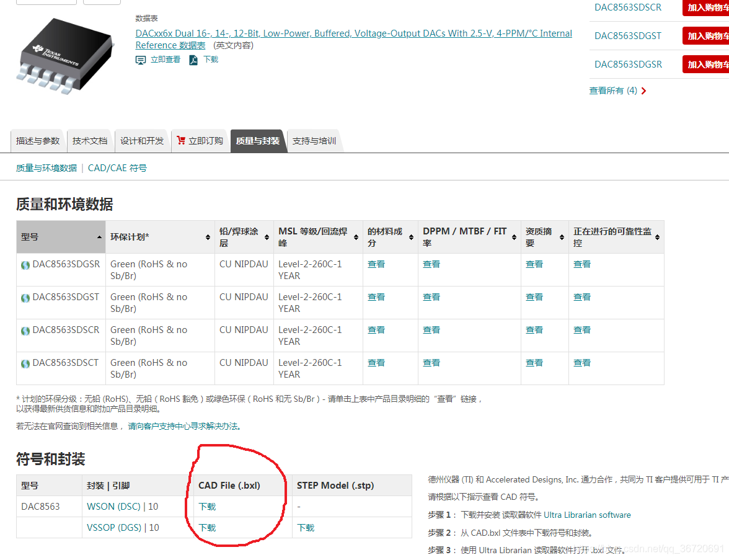View 的材料成分 for DAC8563SDSCR
The width and height of the screenshot is (729, 560).
tap(376, 330)
